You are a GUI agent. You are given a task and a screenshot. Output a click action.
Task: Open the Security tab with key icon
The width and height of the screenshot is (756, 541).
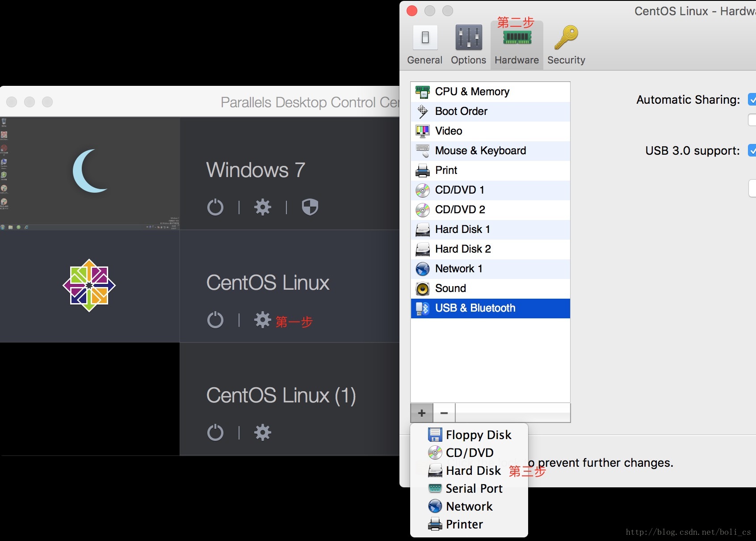tap(566, 45)
